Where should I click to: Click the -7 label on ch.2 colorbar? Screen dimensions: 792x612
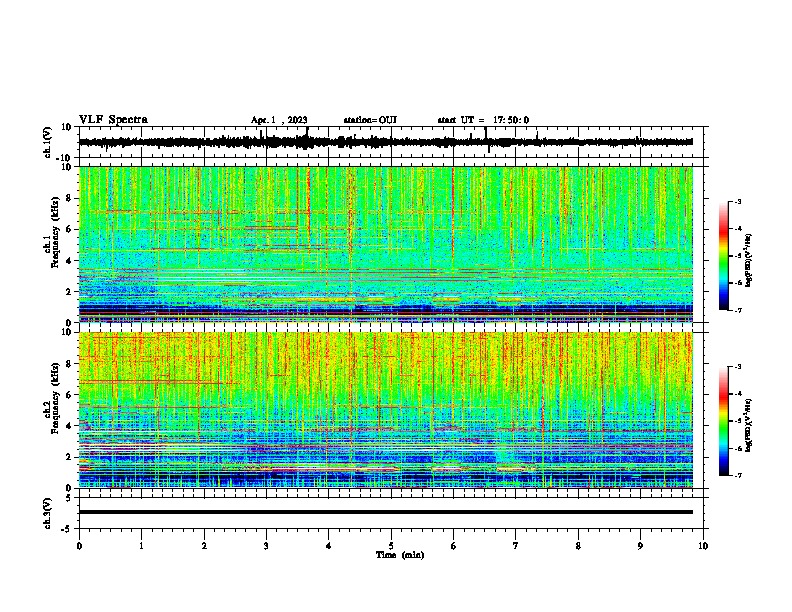point(738,475)
